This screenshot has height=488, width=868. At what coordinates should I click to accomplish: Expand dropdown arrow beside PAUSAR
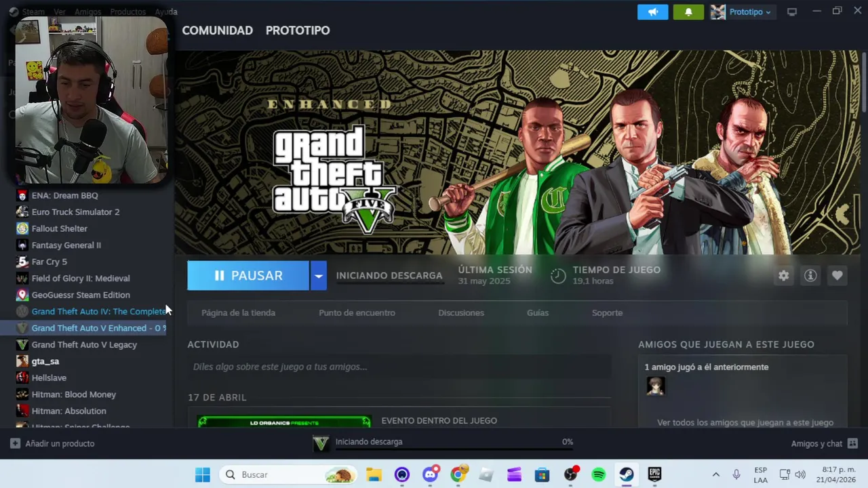[318, 275]
